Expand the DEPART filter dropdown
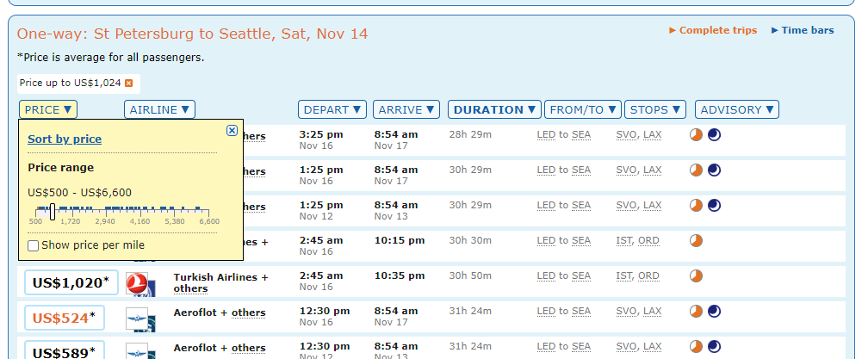The height and width of the screenshot is (359, 868). click(332, 109)
